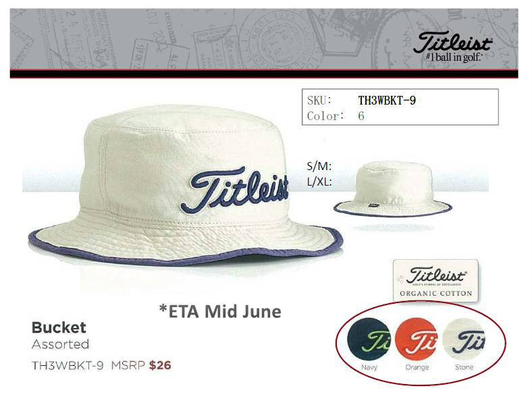The width and height of the screenshot is (532, 407).
Task: Choose the Stone color swatch
Action: coord(464,340)
